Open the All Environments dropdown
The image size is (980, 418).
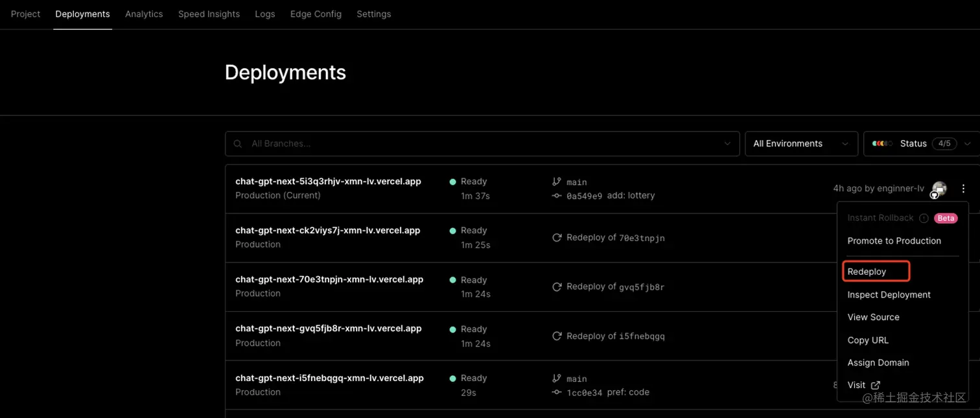[x=801, y=144]
